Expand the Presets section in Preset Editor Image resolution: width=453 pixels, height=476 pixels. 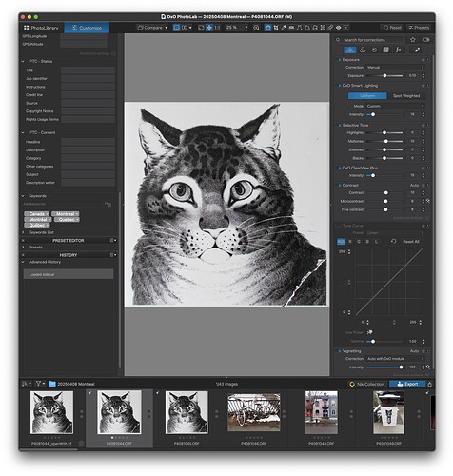(23, 248)
